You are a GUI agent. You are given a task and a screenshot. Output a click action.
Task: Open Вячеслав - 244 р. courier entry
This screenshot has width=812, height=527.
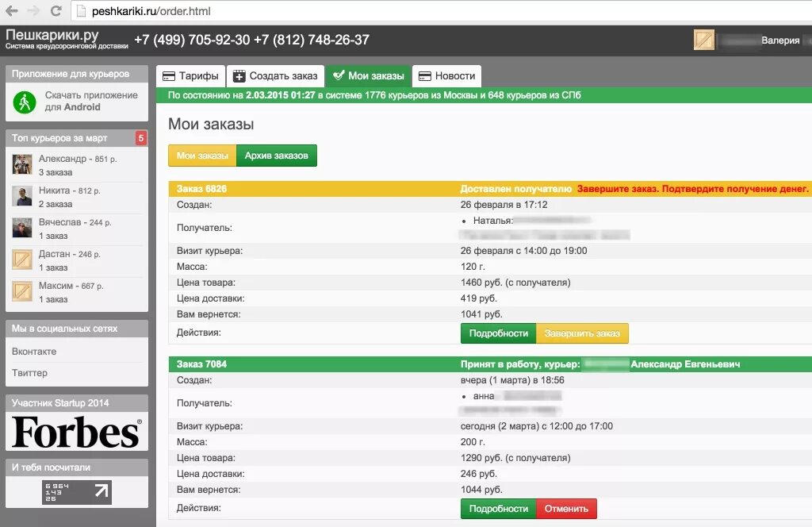coord(75,221)
